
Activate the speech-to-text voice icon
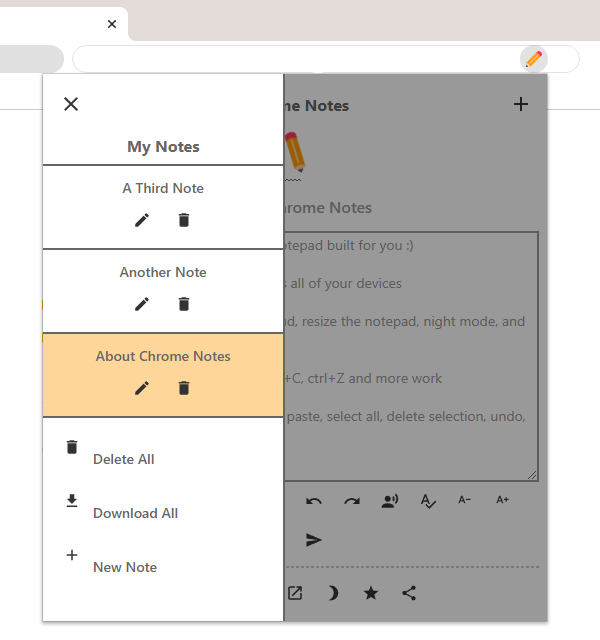[x=390, y=501]
